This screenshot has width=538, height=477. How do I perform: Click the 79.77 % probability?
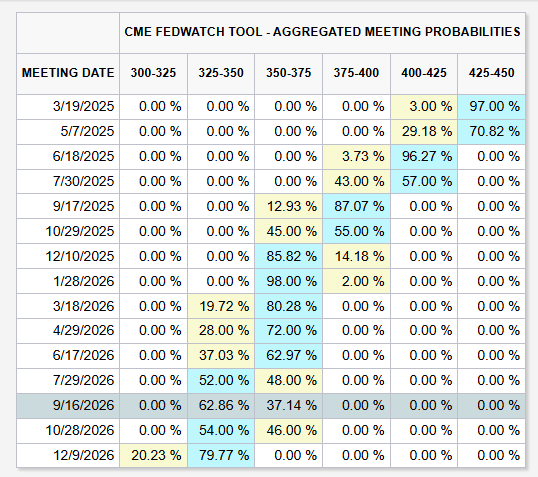[221, 456]
